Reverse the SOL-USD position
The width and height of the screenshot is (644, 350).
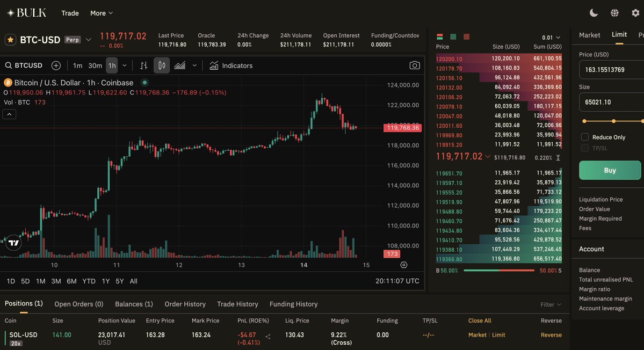point(551,335)
